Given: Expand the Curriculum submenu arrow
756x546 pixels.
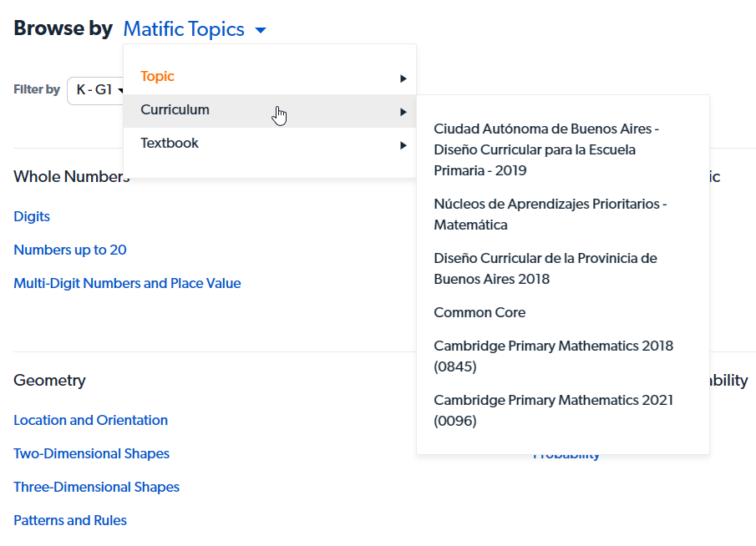Looking at the screenshot, I should (x=403, y=112).
